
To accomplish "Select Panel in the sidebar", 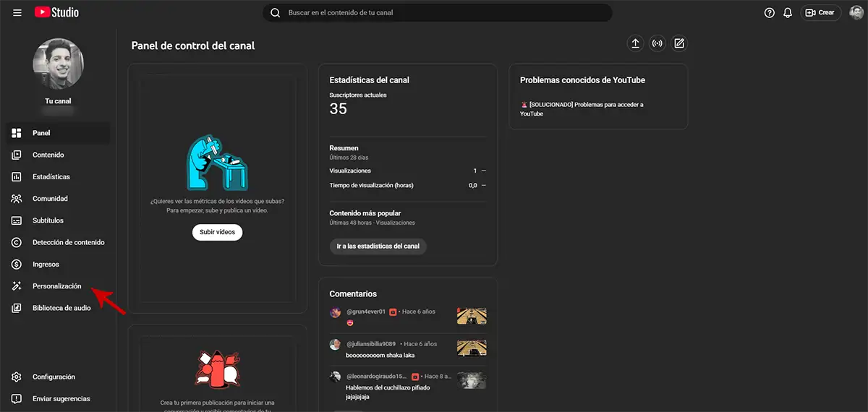I will (x=58, y=133).
